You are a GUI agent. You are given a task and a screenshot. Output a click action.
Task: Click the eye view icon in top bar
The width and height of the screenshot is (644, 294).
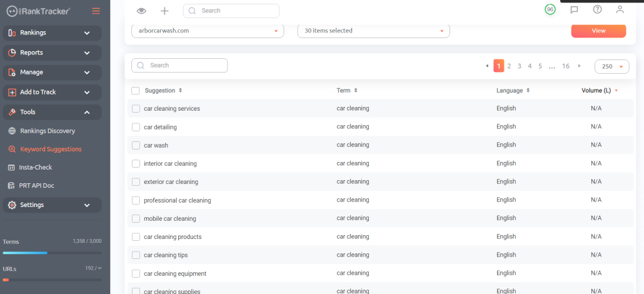141,11
